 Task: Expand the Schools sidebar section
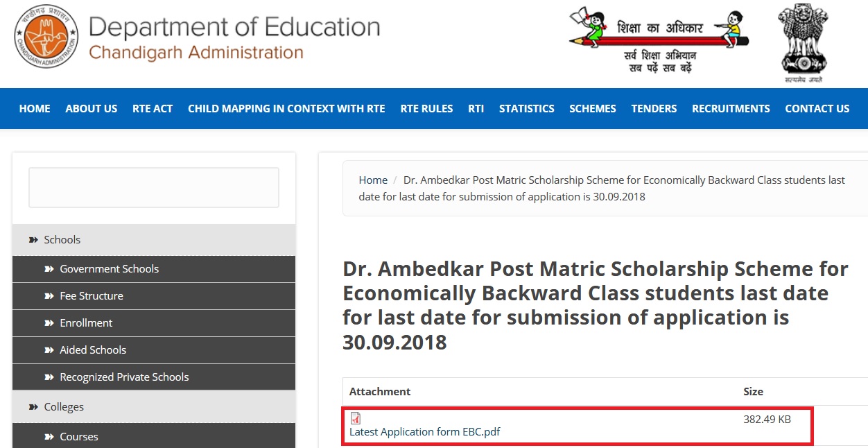(x=62, y=240)
